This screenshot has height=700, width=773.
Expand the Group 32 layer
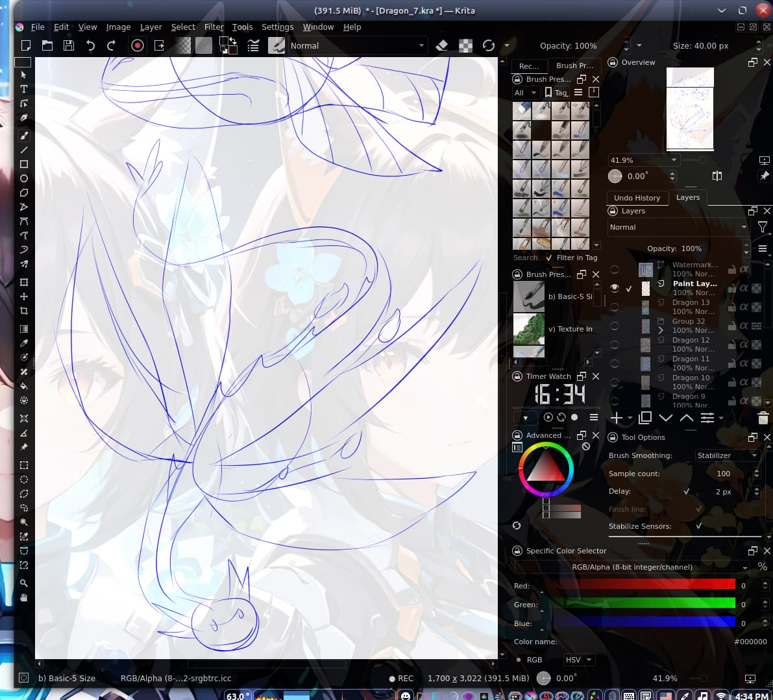tap(661, 331)
